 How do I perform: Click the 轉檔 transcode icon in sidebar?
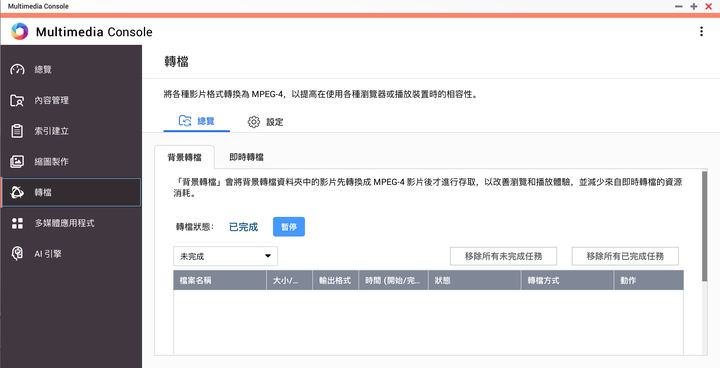click(17, 192)
